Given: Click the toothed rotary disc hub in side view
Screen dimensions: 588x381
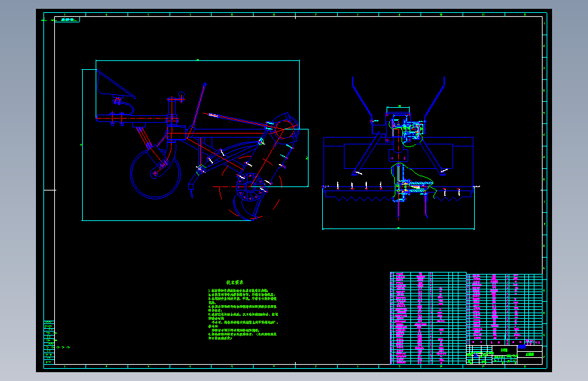Looking at the screenshot, I should point(250,186).
